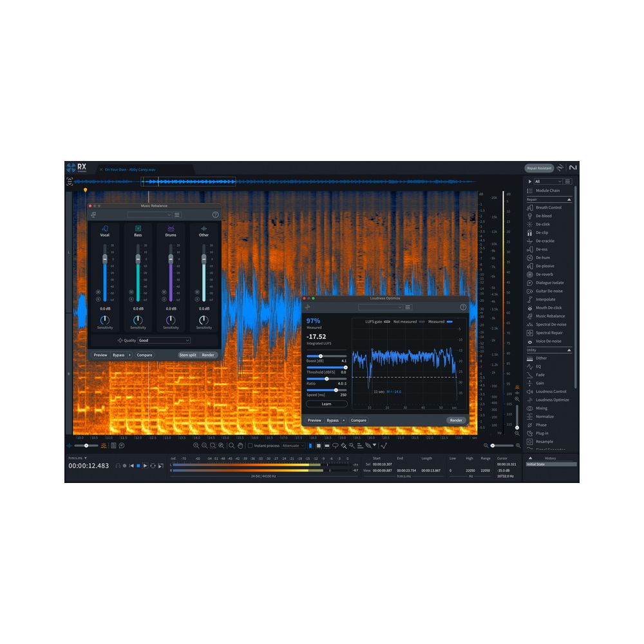This screenshot has width=644, height=644.
Task: Click the Repair Assistant icon
Action: [539, 168]
